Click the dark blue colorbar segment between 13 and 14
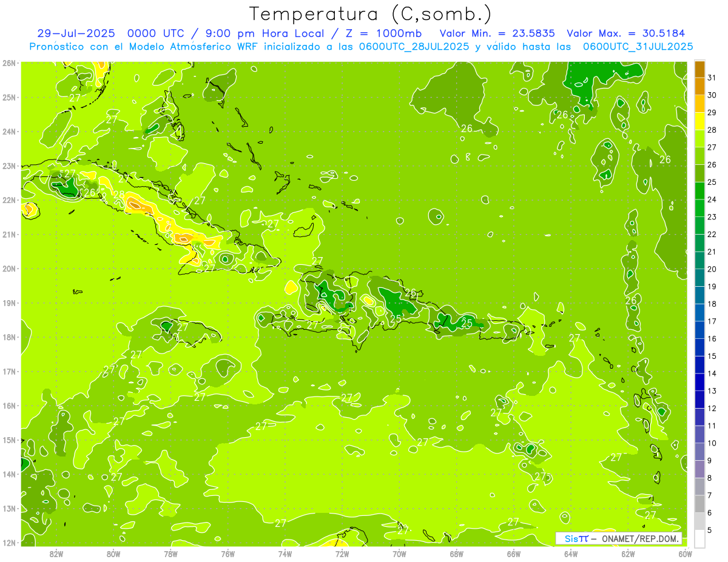Screen dimensions: 728x562 tap(699, 382)
